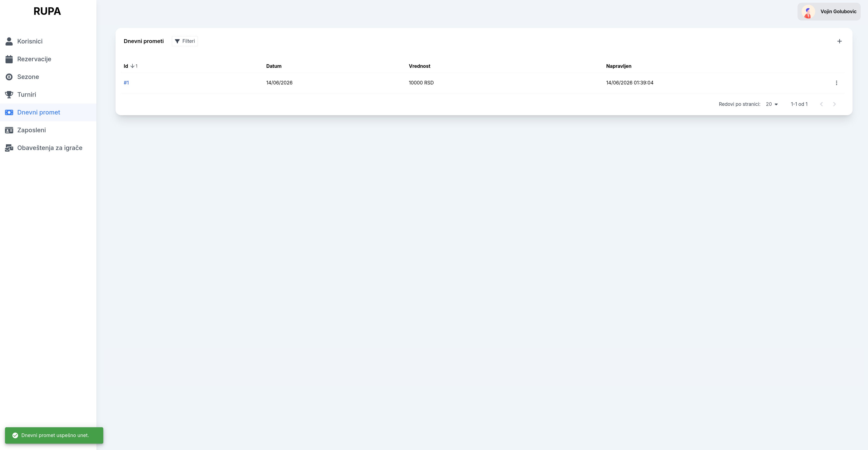Click the Korisnici user icon in sidebar

(x=9, y=41)
